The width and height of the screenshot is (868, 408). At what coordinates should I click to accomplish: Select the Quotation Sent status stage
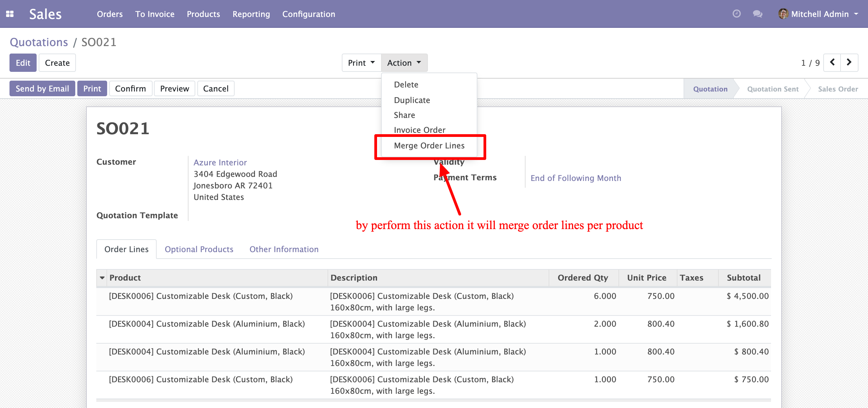(773, 89)
